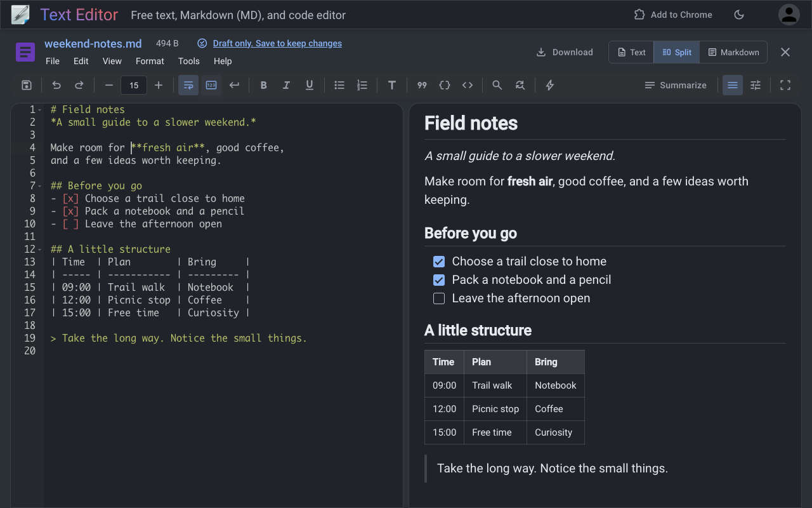Viewport: 812px width, 508px height.
Task: Collapse the fold arrow at line 12
Action: (x=40, y=250)
